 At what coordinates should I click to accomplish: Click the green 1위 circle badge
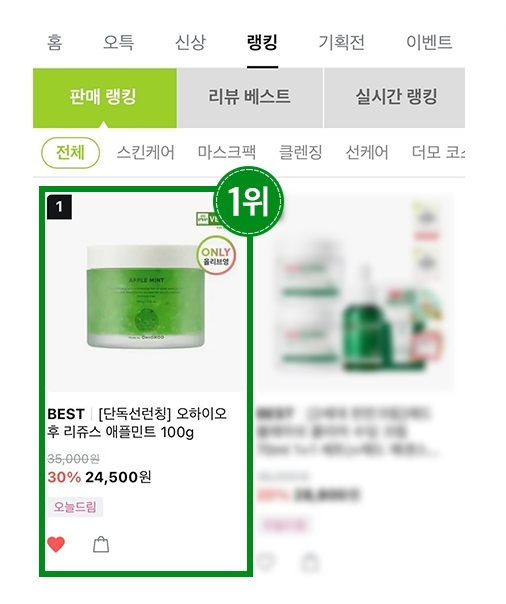click(249, 201)
